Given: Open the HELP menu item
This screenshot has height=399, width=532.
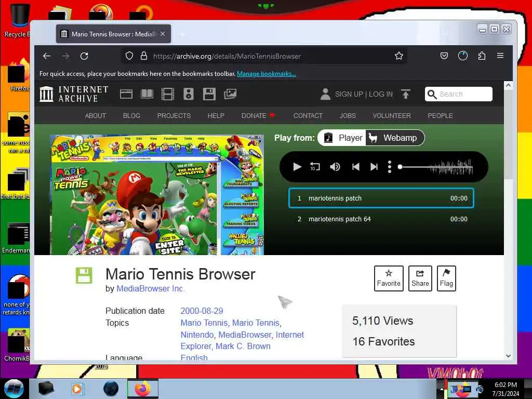Looking at the screenshot, I should (216, 116).
